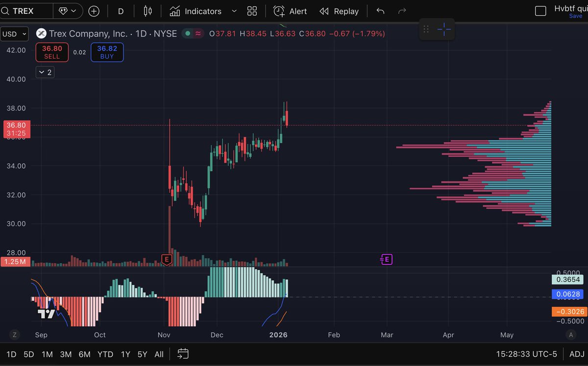This screenshot has width=588, height=366.
Task: Open the USD currency dropdown
Action: (x=14, y=34)
